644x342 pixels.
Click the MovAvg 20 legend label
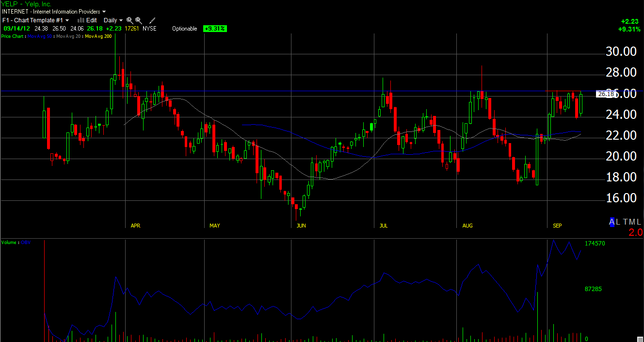(69, 36)
